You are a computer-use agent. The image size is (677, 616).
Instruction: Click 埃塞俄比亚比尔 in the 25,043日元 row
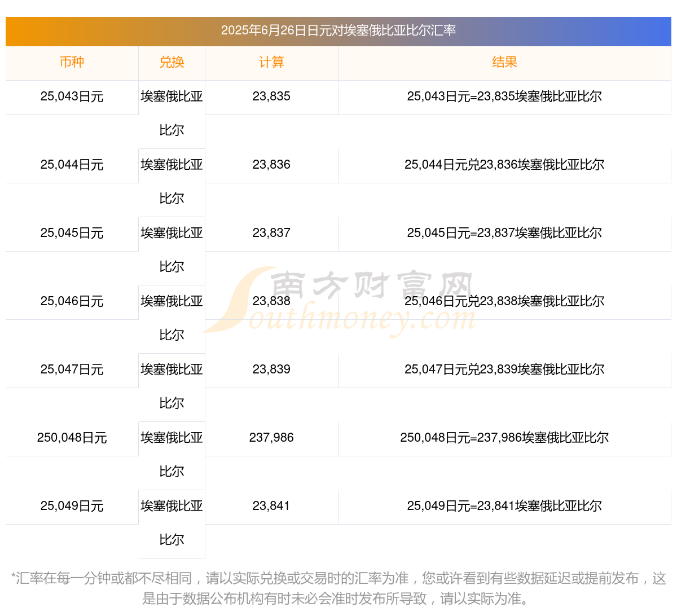[x=172, y=113]
